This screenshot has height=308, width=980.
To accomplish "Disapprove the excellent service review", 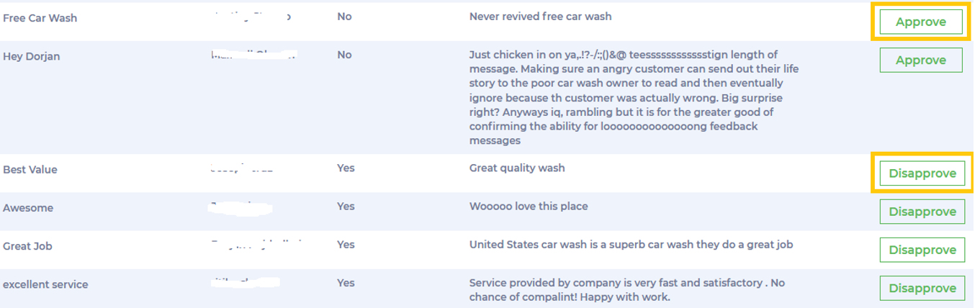I will (x=922, y=288).
